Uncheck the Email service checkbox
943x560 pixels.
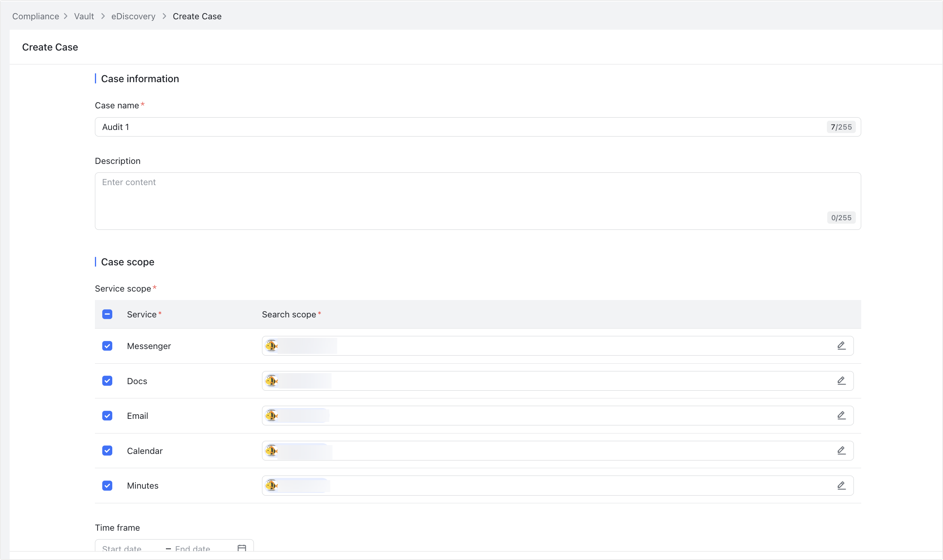coord(107,415)
